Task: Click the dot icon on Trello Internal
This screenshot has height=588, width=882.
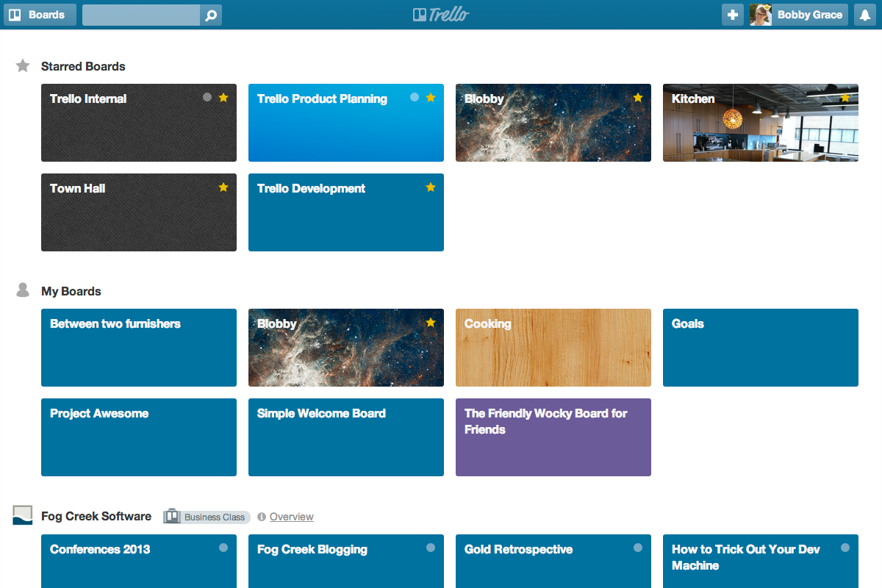Action: (x=207, y=97)
